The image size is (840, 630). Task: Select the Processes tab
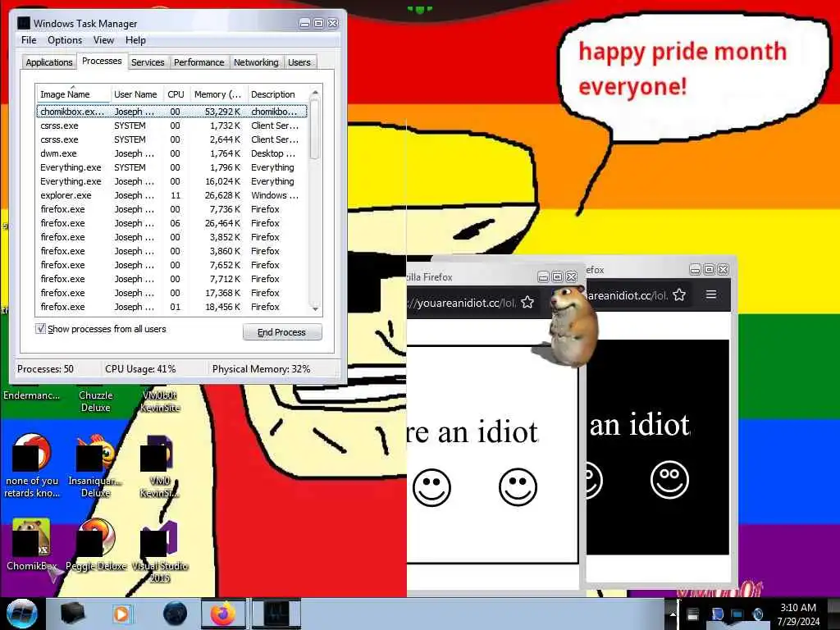[102, 61]
